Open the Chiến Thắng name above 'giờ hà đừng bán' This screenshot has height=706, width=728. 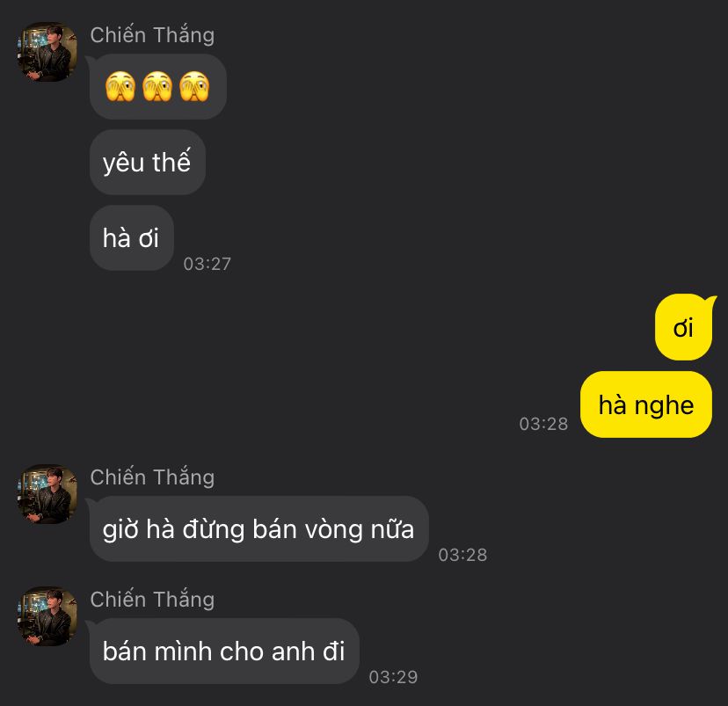(152, 477)
